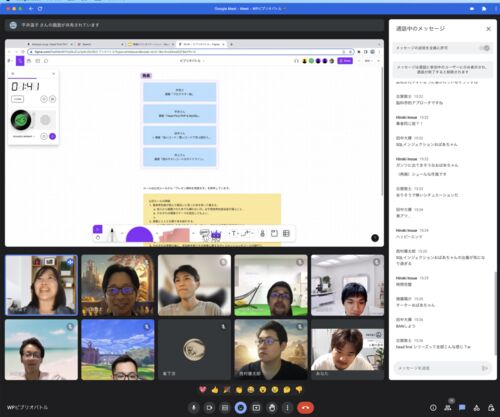Click the chat panel scrollbar

coord(495,313)
